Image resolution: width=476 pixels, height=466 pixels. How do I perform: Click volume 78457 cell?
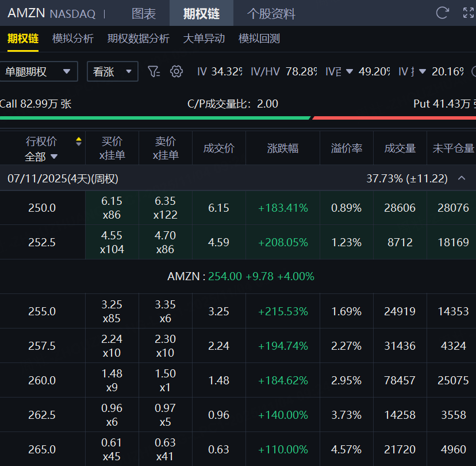click(400, 380)
